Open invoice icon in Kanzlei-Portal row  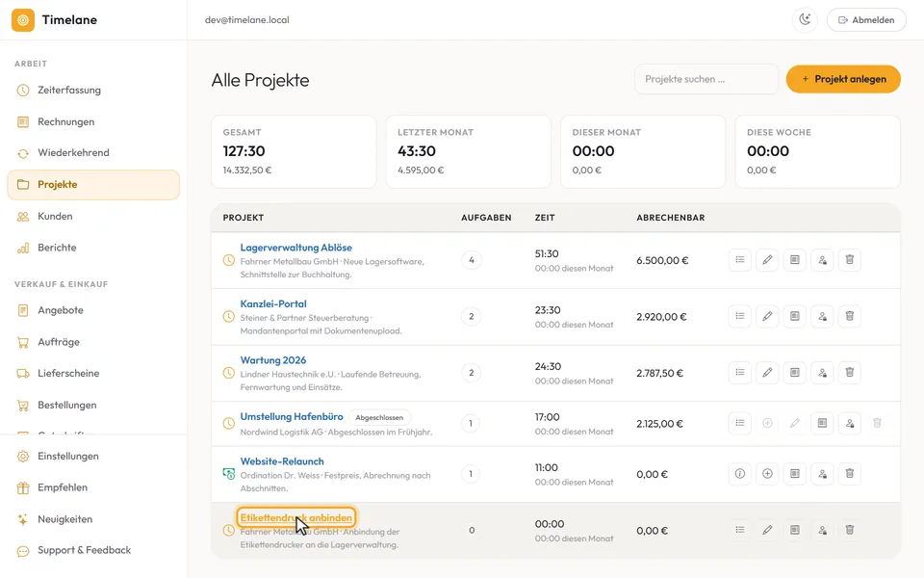pyautogui.click(x=795, y=316)
